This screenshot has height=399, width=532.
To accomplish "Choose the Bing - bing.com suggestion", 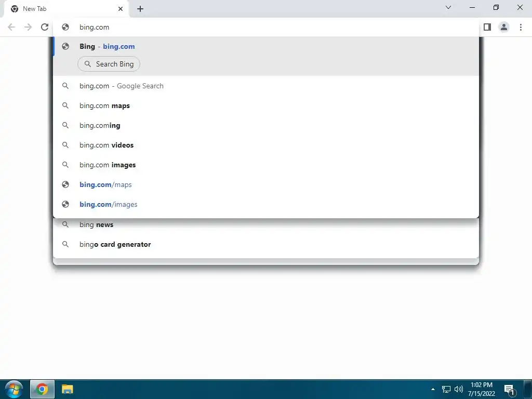I will (x=266, y=46).
